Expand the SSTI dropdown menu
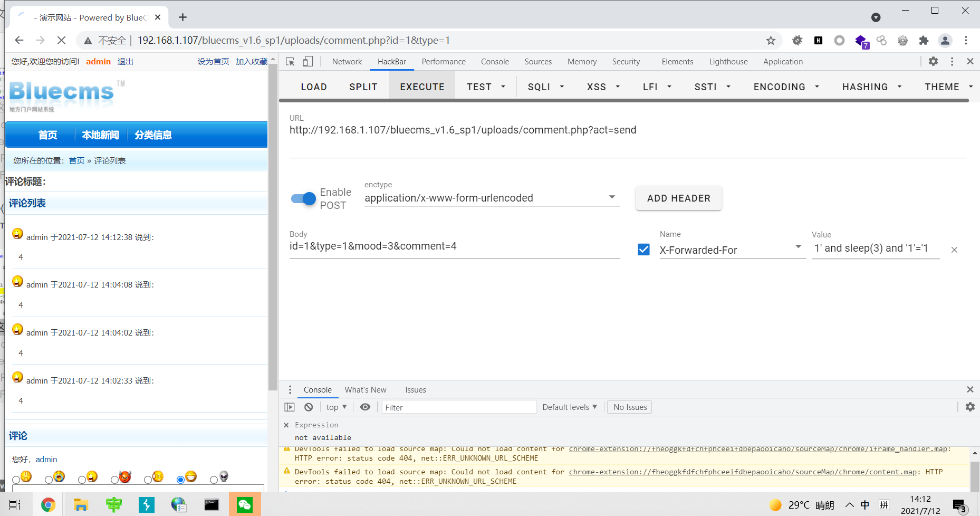Viewport: 980px width, 516px height. click(712, 87)
